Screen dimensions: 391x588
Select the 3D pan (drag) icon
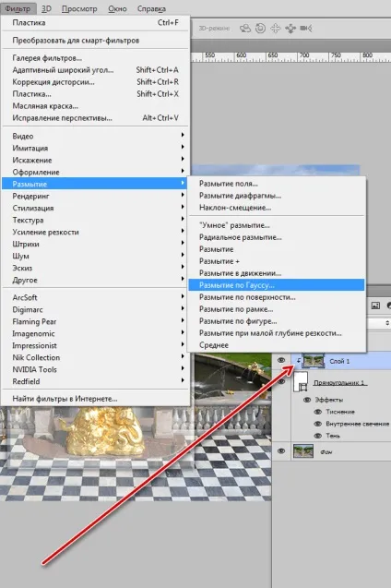pos(276,28)
